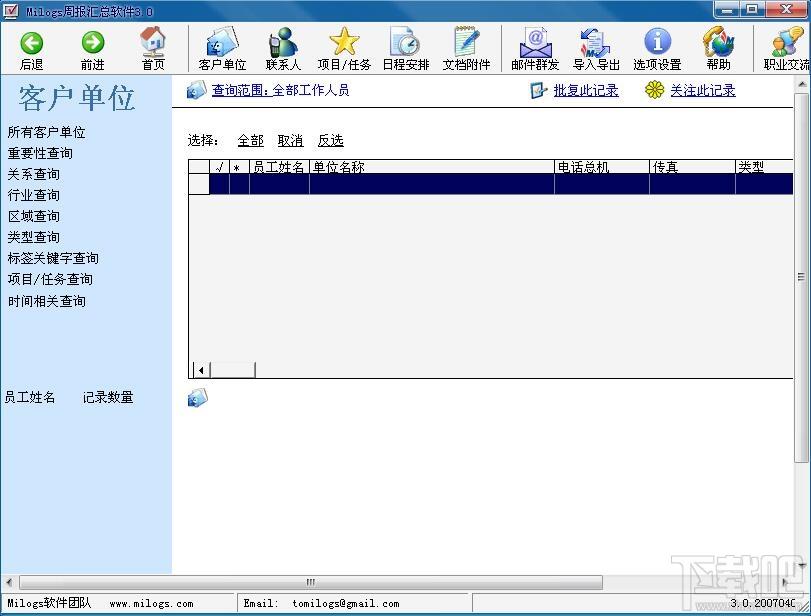Open 文档附件 notepad icon

click(467, 41)
